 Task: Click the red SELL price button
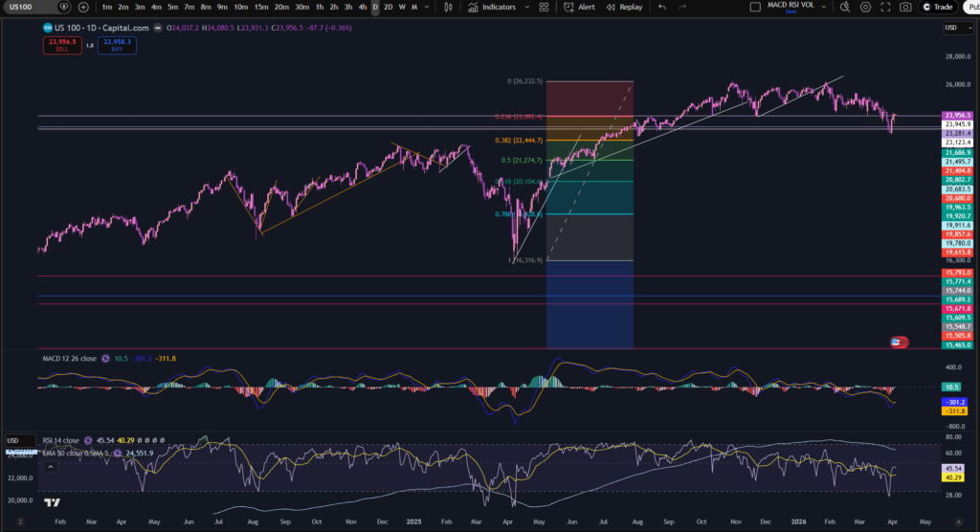pos(62,45)
